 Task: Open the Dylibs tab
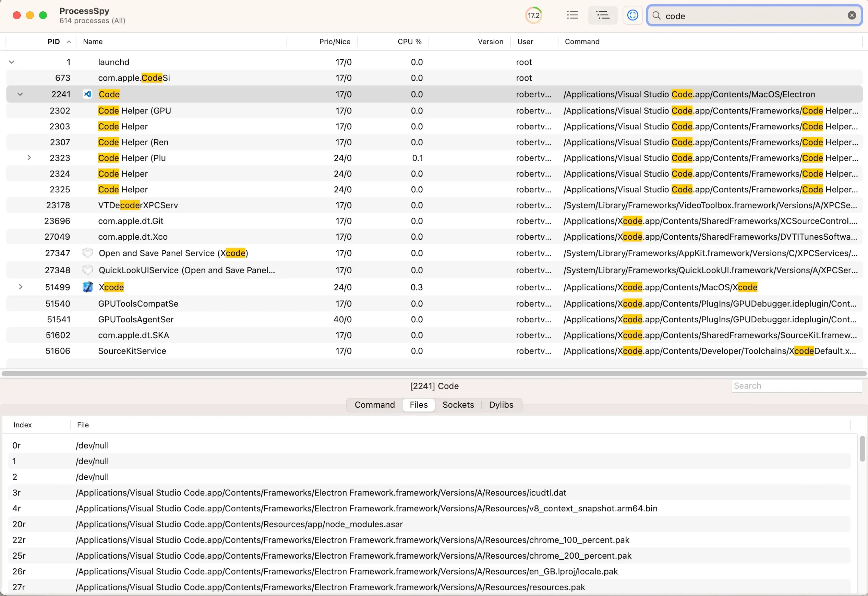pyautogui.click(x=501, y=405)
